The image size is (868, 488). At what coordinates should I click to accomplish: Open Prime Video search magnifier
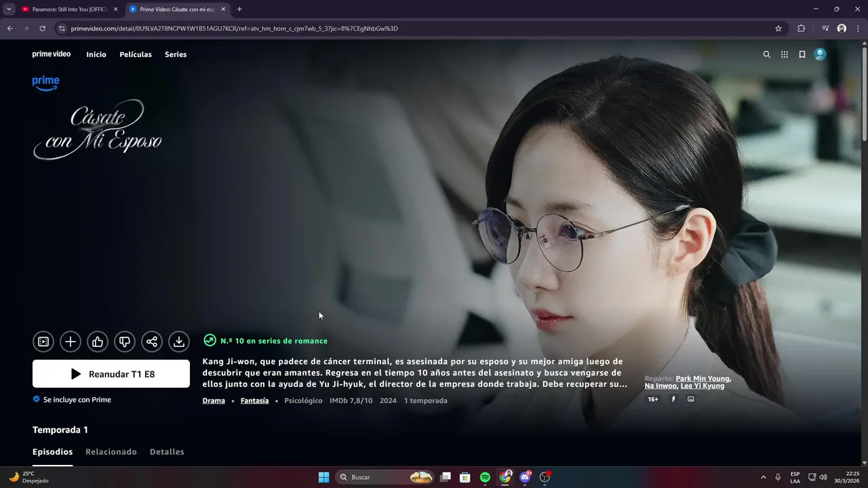coord(767,54)
